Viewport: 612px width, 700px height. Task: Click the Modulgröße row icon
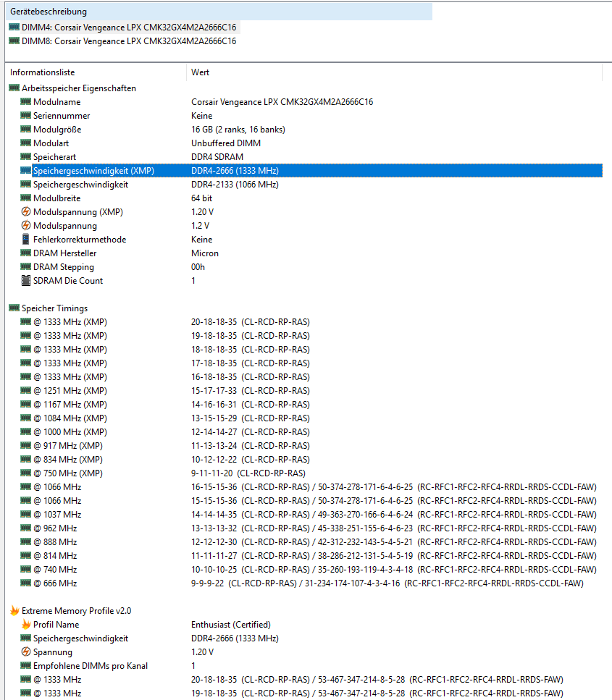25,130
